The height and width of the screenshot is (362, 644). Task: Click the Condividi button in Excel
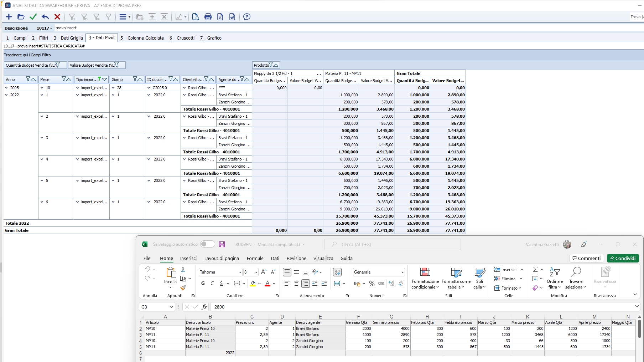click(x=623, y=258)
